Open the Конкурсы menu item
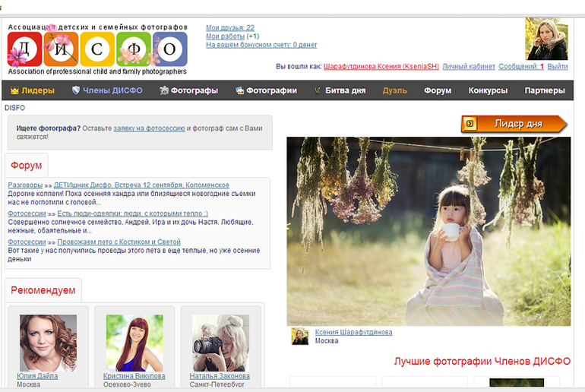The image size is (585, 392). 488,90
